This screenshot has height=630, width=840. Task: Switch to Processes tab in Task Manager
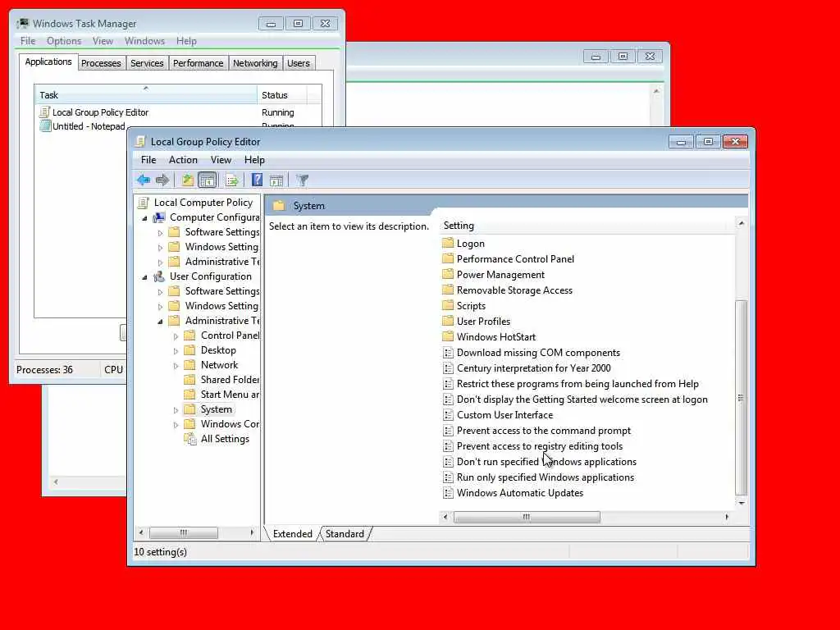point(101,63)
